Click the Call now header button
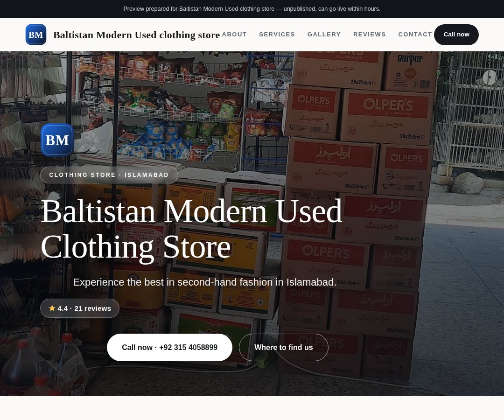The height and width of the screenshot is (420, 504). click(x=456, y=35)
